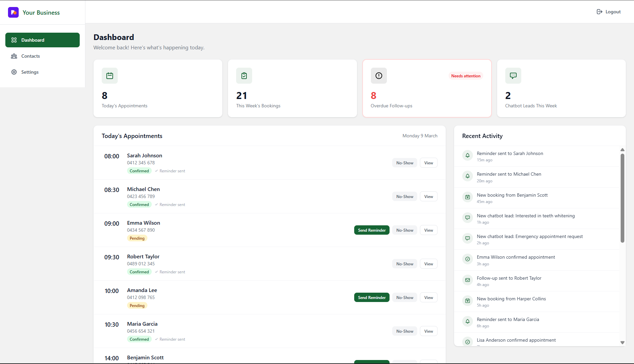Click the Pending badge on Emma Wilson's appointment
This screenshot has width=634, height=364.
[x=137, y=238]
